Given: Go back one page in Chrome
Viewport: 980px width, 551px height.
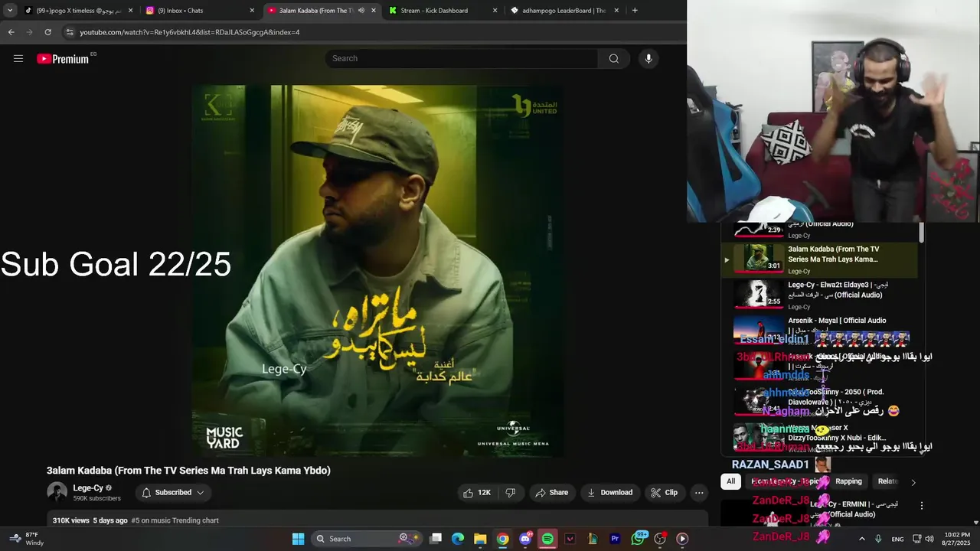Looking at the screenshot, I should coord(11,32).
